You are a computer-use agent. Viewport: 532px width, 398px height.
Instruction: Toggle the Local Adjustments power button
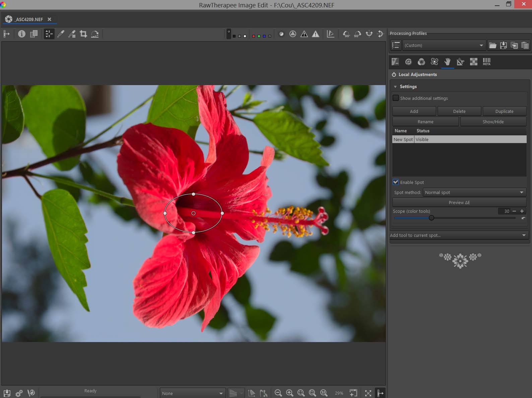coord(394,74)
